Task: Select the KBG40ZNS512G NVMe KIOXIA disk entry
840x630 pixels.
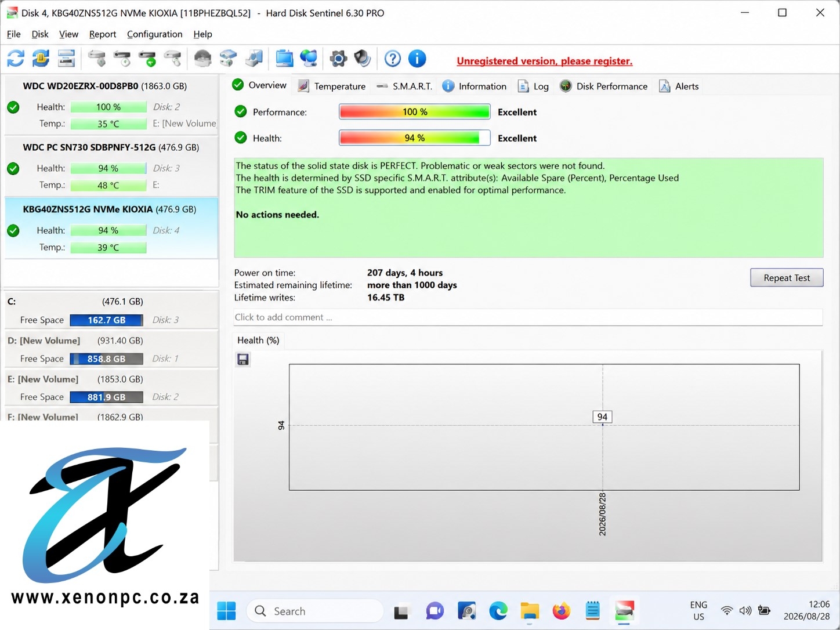Action: (111, 228)
